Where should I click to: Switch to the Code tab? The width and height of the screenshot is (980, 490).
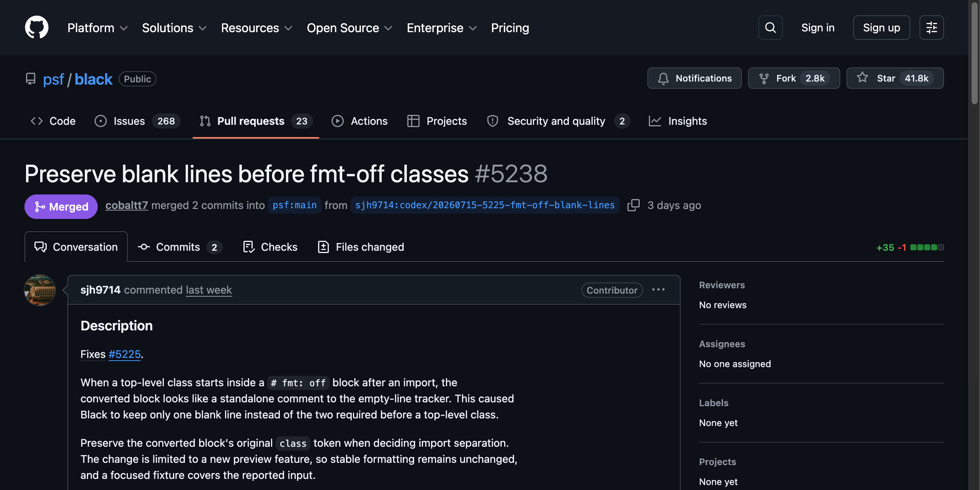click(x=53, y=121)
